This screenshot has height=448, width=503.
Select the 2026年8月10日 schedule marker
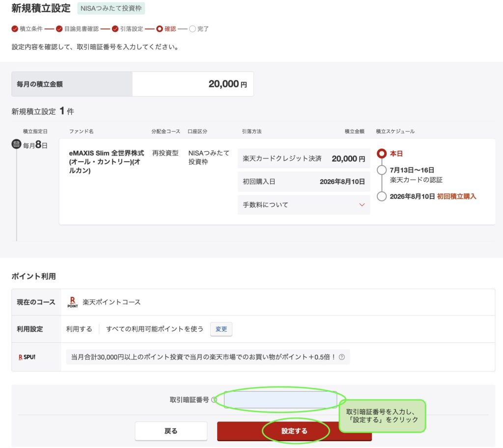click(x=381, y=196)
